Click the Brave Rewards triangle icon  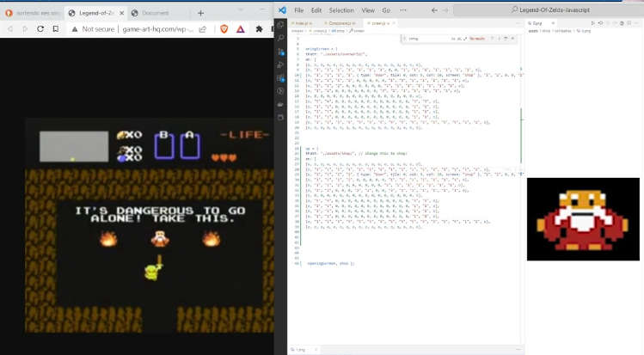coord(241,29)
